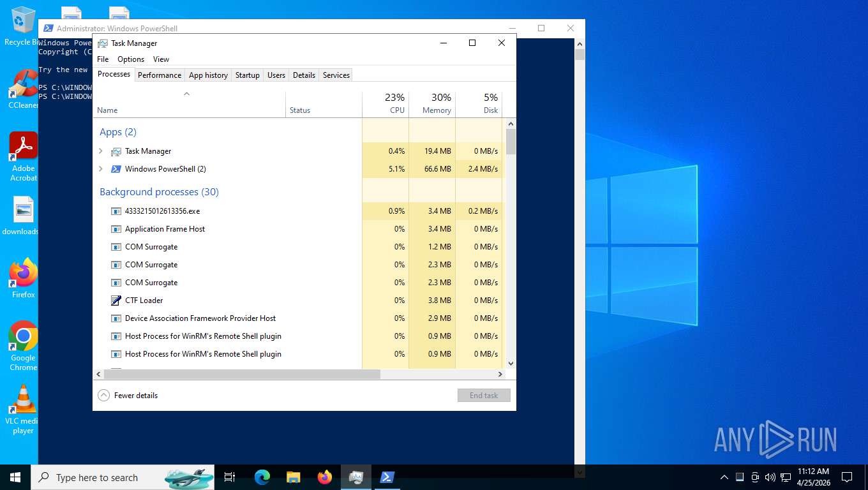The image size is (868, 490).
Task: Click the Task Manager app row icon
Action: (116, 151)
